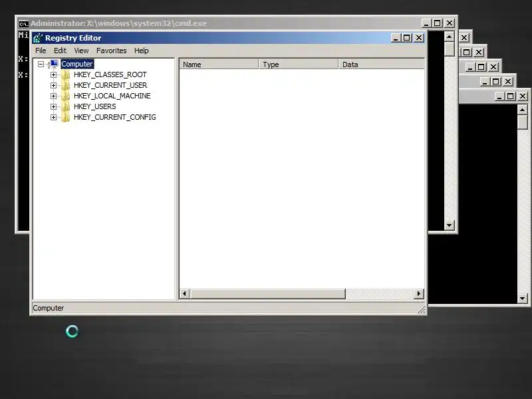
Task: Select HKEY_USERS in the tree
Action: pos(94,106)
